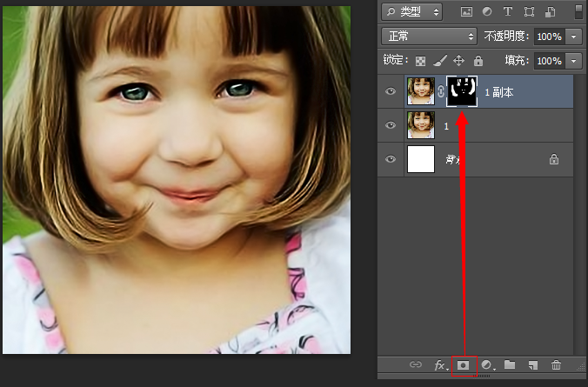Create a new layer
This screenshot has width=588, height=387.
533,365
